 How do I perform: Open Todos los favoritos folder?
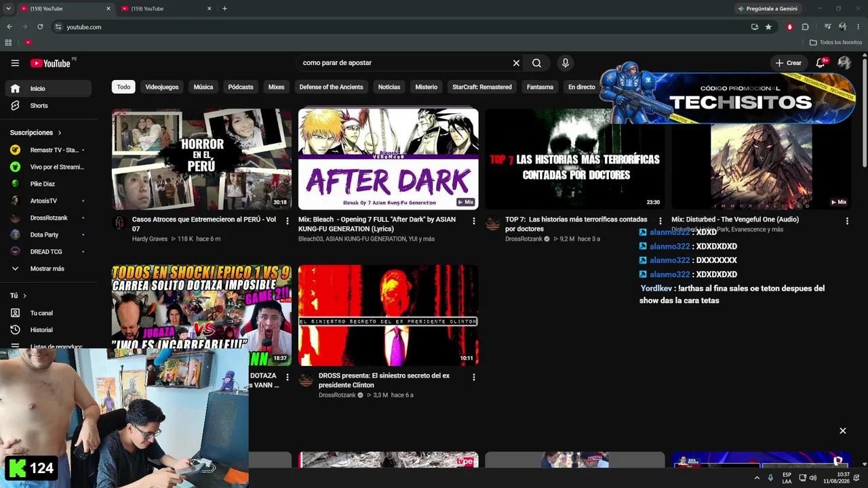(836, 43)
